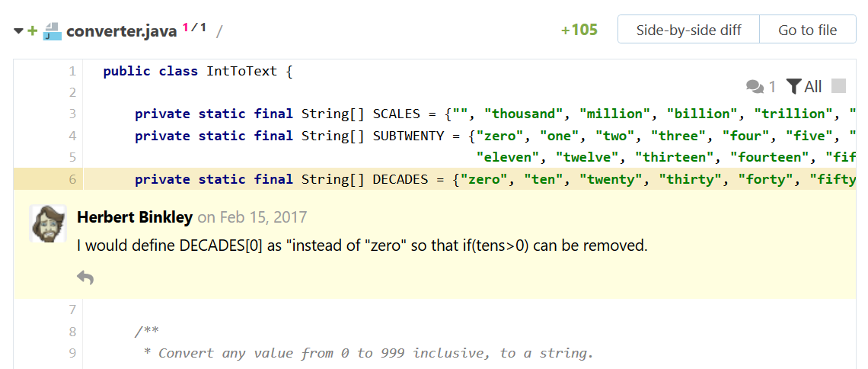The height and width of the screenshot is (369, 868).
Task: Click Herbert Binkley's avatar picture
Action: [48, 224]
